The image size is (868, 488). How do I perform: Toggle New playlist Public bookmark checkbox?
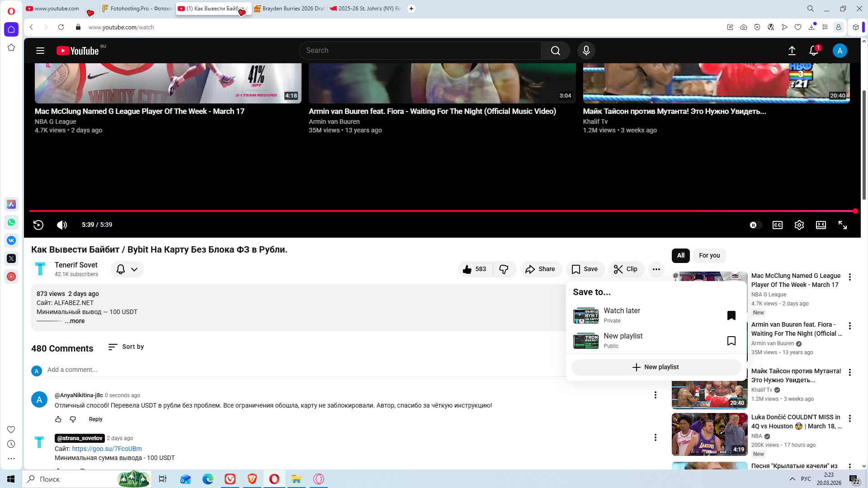point(731,341)
